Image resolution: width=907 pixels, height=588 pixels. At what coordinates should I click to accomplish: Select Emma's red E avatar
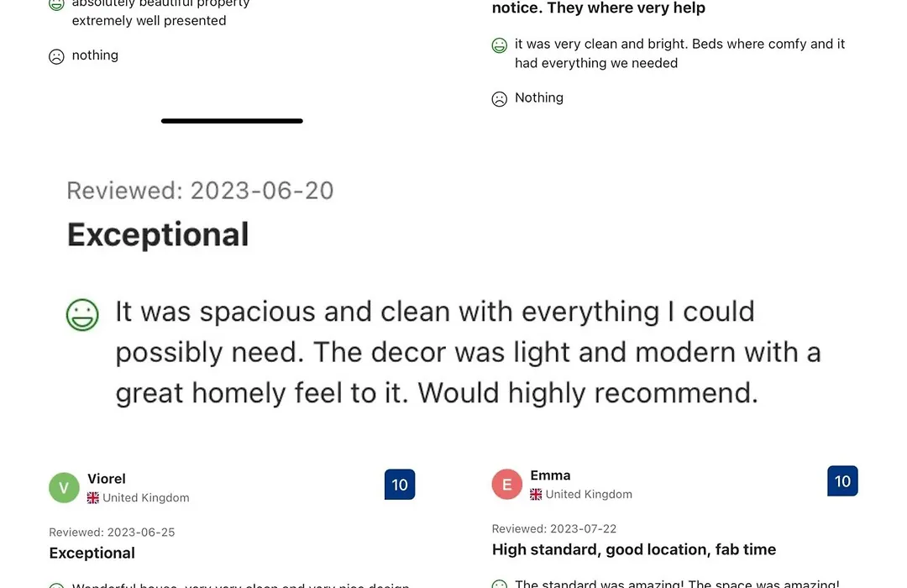coord(507,484)
